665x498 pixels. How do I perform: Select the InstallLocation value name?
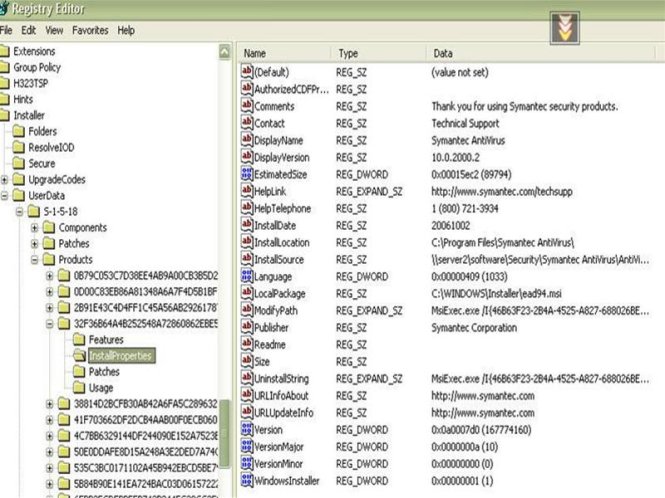(282, 243)
